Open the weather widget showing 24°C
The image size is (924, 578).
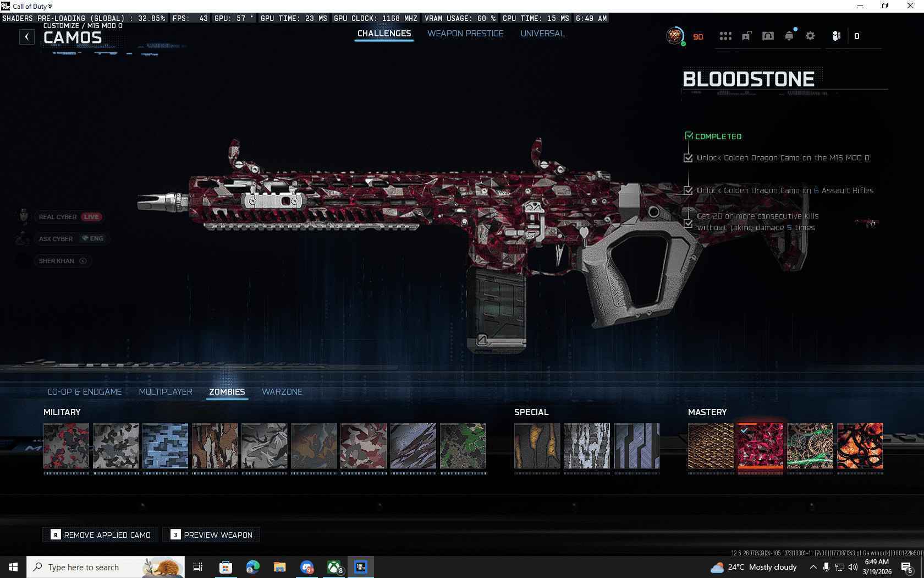click(x=754, y=567)
